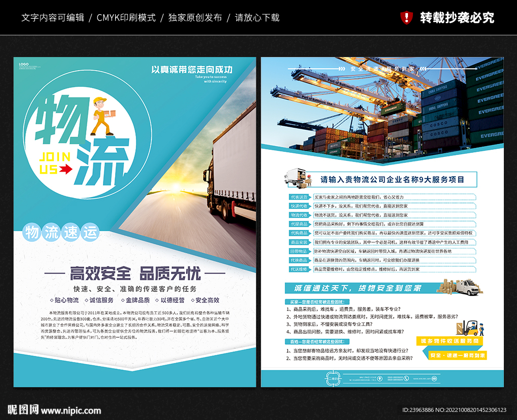Click the website address in the footer
The image size is (517, 420).
pos(422,379)
